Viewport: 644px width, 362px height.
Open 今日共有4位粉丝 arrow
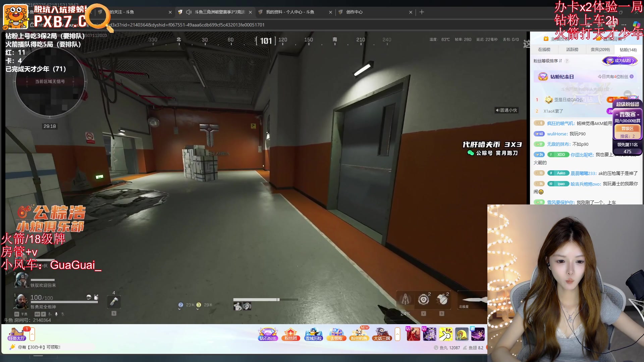point(632,77)
